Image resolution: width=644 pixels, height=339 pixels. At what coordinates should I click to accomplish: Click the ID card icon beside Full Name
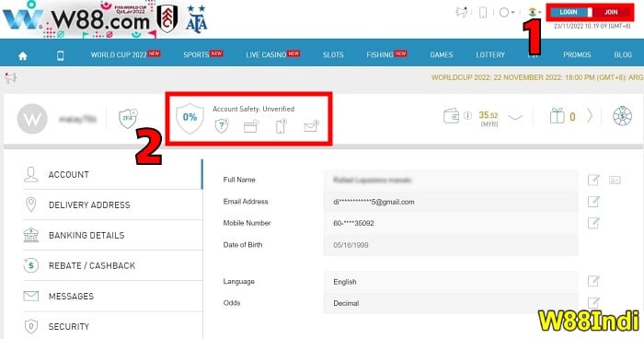(615, 181)
